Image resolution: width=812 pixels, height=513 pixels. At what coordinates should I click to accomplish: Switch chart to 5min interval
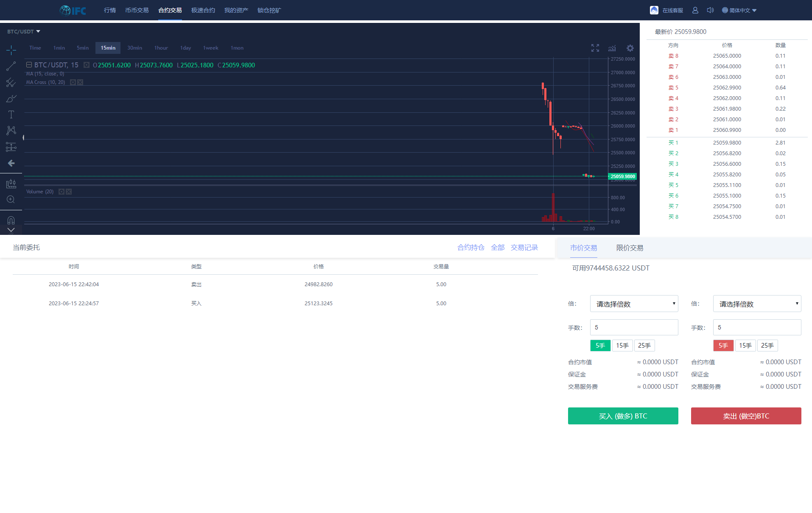point(83,48)
